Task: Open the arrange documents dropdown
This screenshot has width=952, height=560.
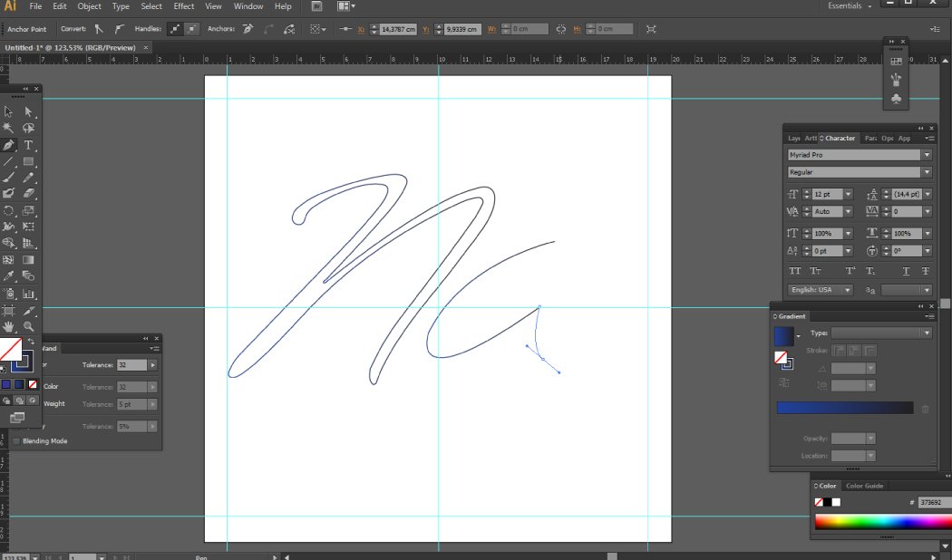Action: pos(346,6)
